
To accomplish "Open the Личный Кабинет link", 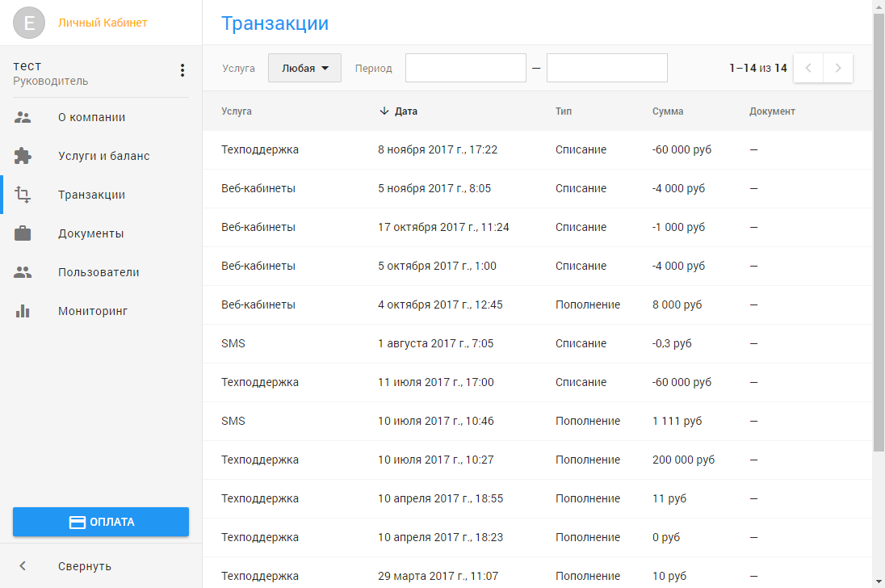I will tap(103, 23).
